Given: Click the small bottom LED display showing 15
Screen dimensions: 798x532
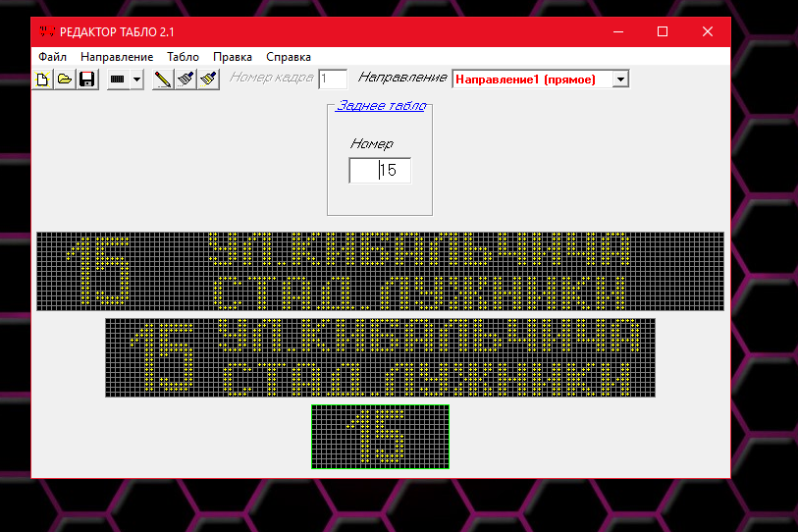Looking at the screenshot, I should click(380, 437).
